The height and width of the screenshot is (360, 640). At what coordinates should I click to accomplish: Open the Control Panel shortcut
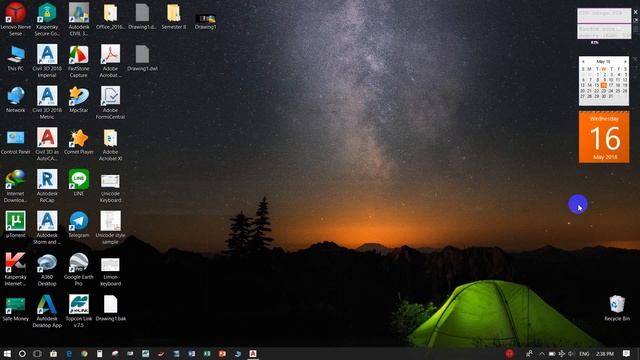tap(16, 142)
